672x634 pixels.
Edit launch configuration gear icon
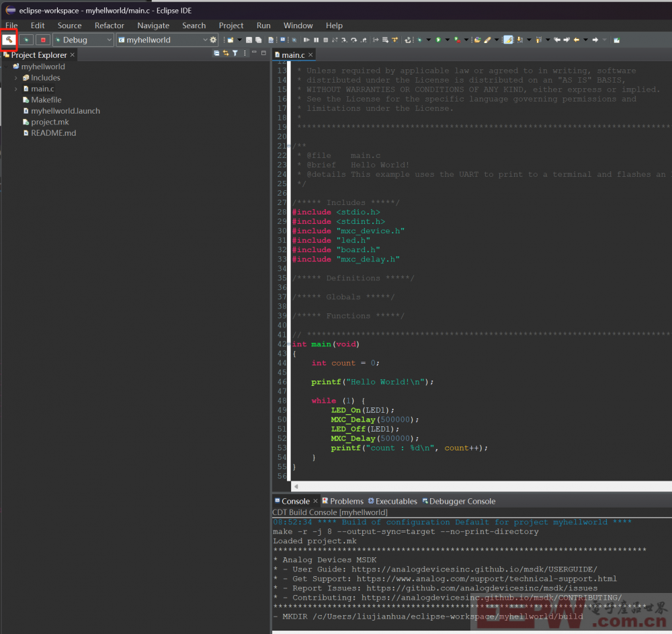[213, 40]
